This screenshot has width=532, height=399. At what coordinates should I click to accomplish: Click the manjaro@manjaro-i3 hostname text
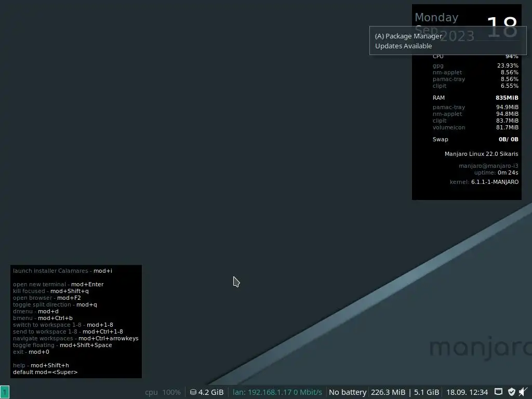(x=488, y=166)
